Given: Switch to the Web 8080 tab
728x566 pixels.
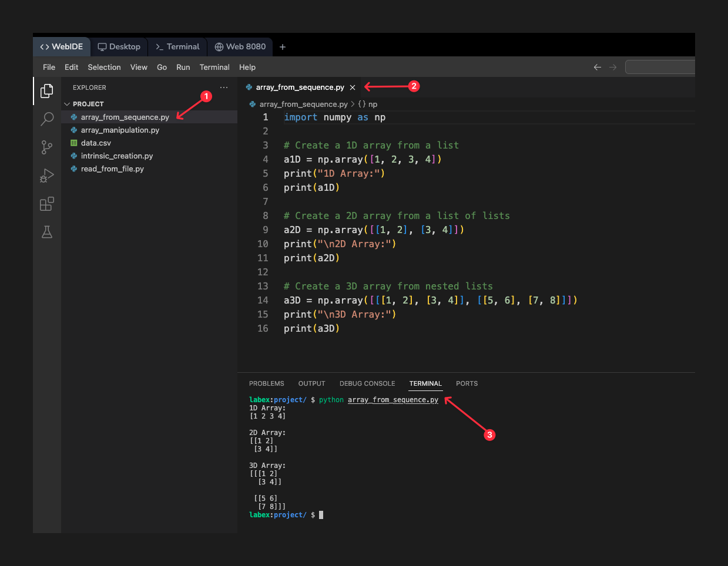Looking at the screenshot, I should point(240,46).
